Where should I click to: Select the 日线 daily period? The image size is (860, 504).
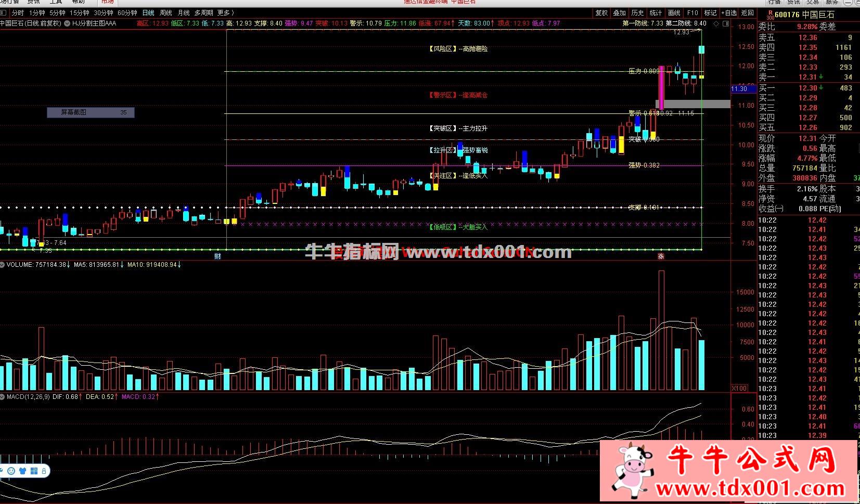click(x=148, y=13)
